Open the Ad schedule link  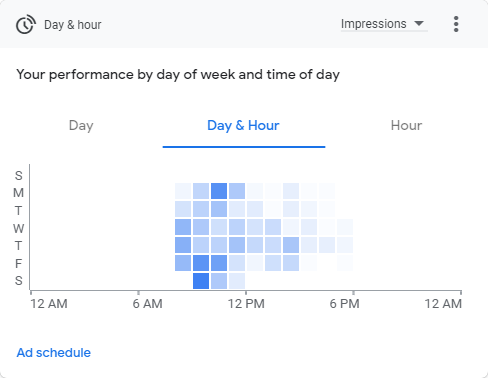[x=54, y=353]
